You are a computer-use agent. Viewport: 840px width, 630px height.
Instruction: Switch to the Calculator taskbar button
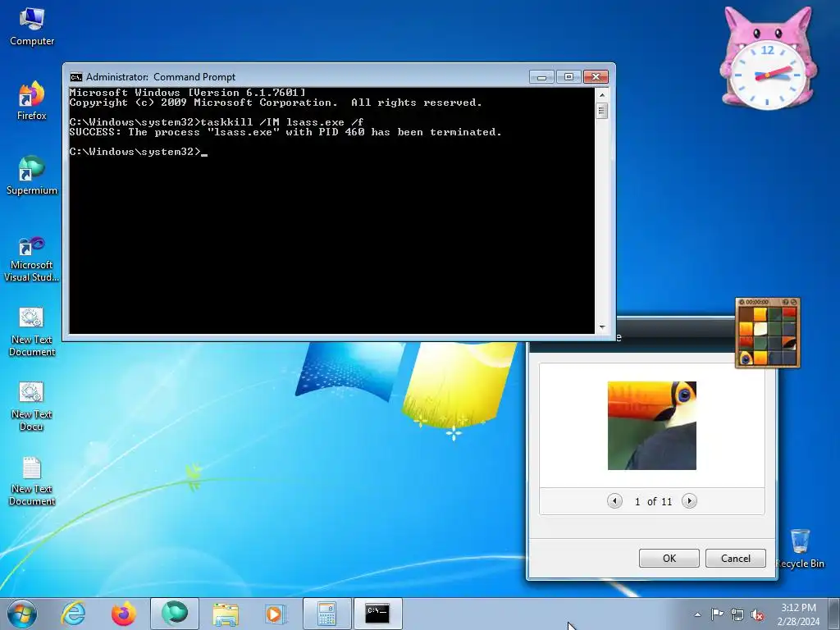[x=327, y=614]
